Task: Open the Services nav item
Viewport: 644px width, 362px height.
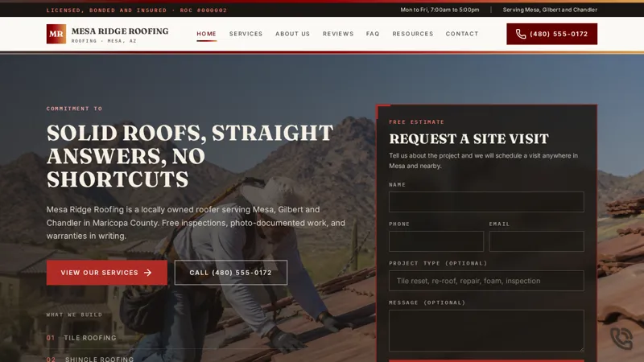Action: coord(246,34)
